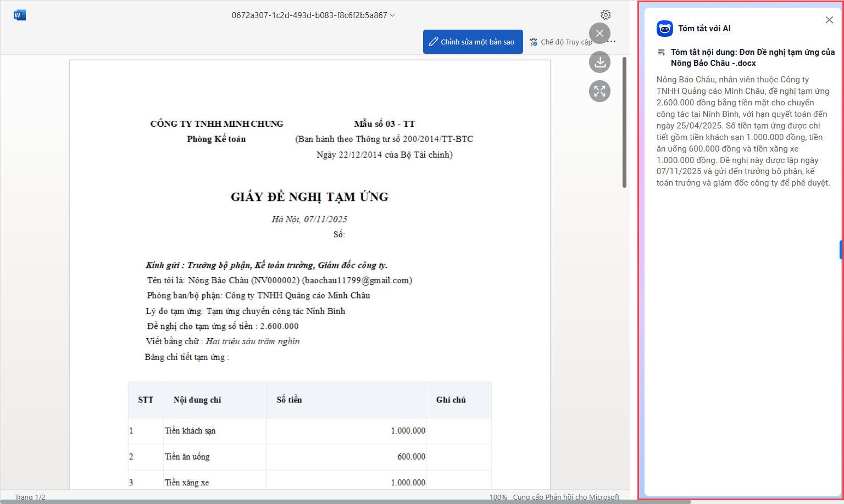Click the amount line showing 2.600.000
The height and width of the screenshot is (504, 844).
click(x=223, y=326)
